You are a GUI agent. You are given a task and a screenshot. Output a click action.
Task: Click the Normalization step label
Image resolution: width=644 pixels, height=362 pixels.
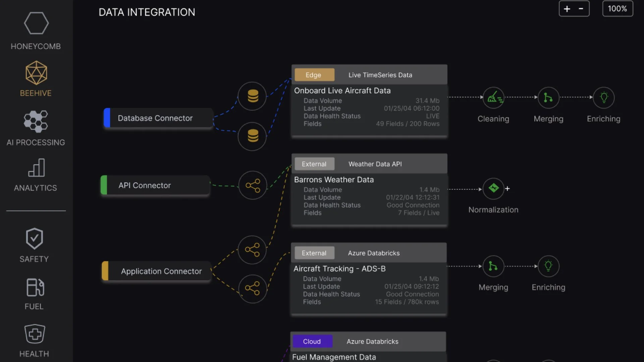493,210
